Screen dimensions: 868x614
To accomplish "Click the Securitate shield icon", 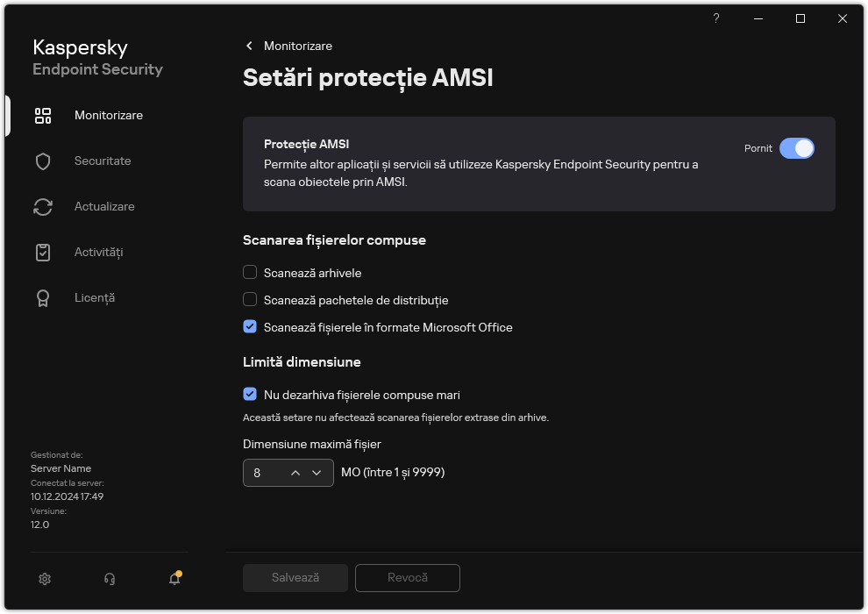I will click(x=43, y=161).
